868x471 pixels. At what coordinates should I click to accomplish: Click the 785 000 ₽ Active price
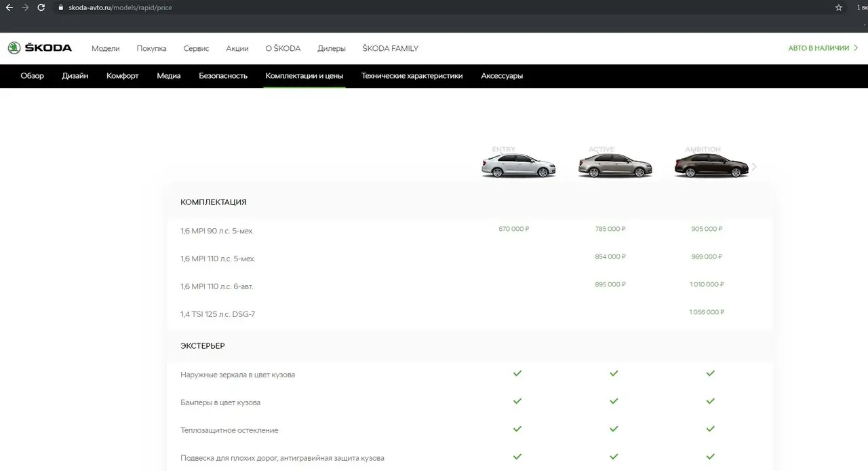click(x=610, y=229)
